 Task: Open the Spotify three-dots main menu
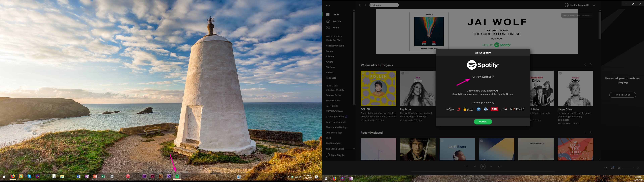tap(328, 6)
